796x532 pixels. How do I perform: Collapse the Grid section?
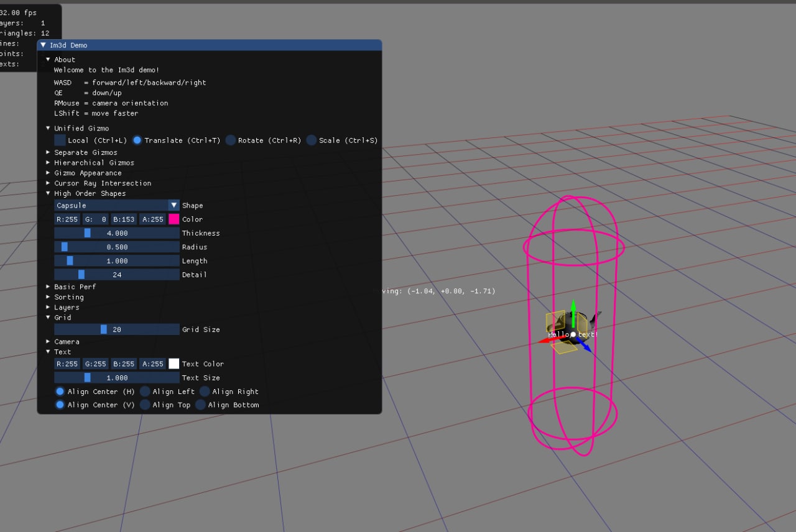48,318
